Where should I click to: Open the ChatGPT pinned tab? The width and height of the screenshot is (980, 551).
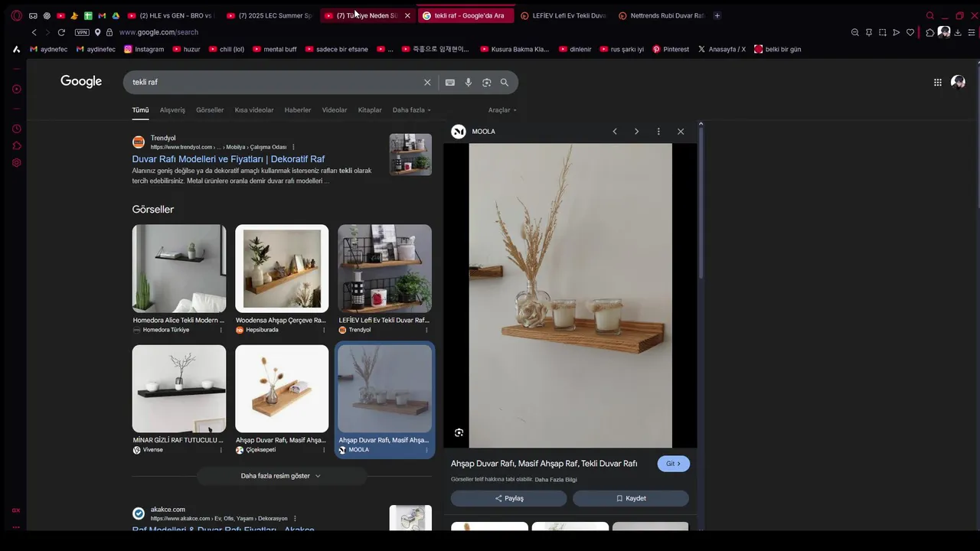(47, 15)
